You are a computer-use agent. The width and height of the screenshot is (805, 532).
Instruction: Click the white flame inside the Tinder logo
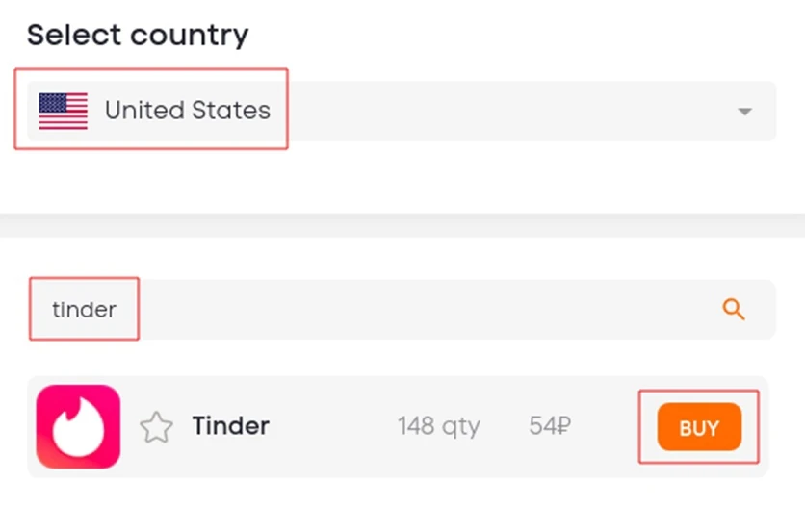coord(79,429)
